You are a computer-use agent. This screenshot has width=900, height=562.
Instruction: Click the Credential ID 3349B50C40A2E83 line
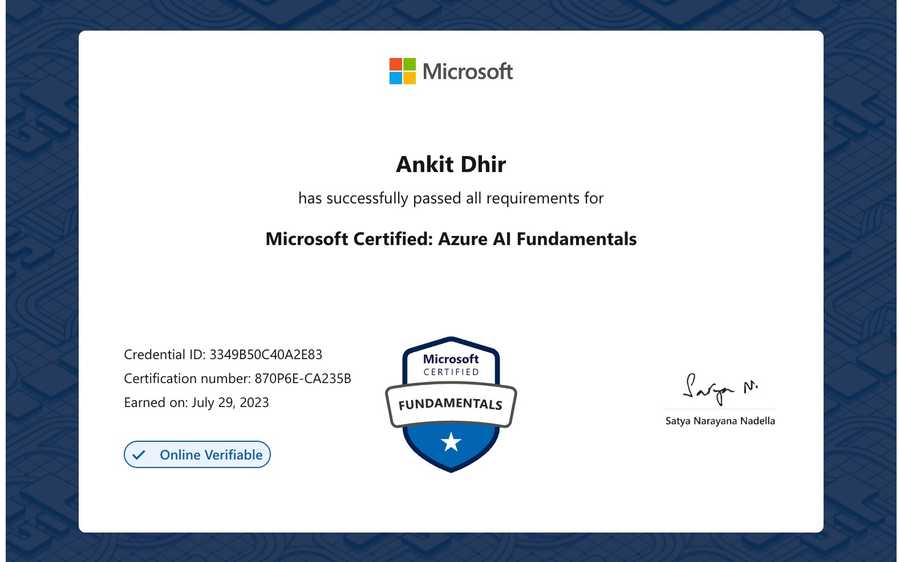(x=223, y=354)
